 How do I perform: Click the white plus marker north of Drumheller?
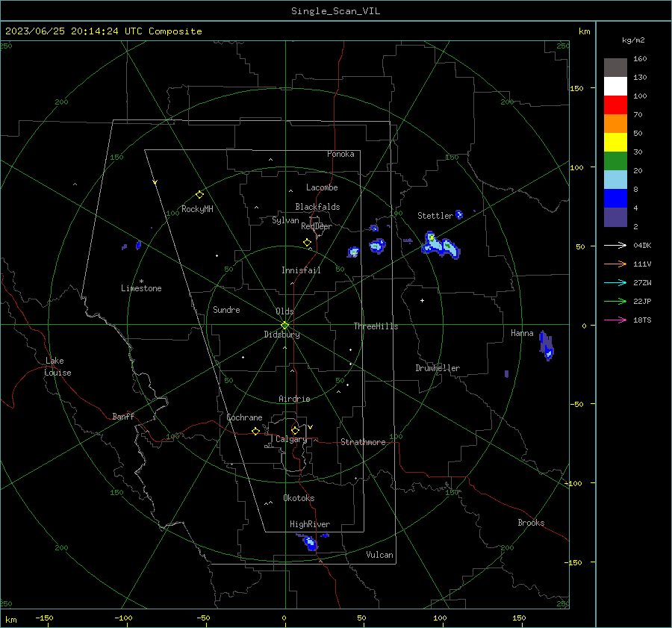click(x=422, y=300)
